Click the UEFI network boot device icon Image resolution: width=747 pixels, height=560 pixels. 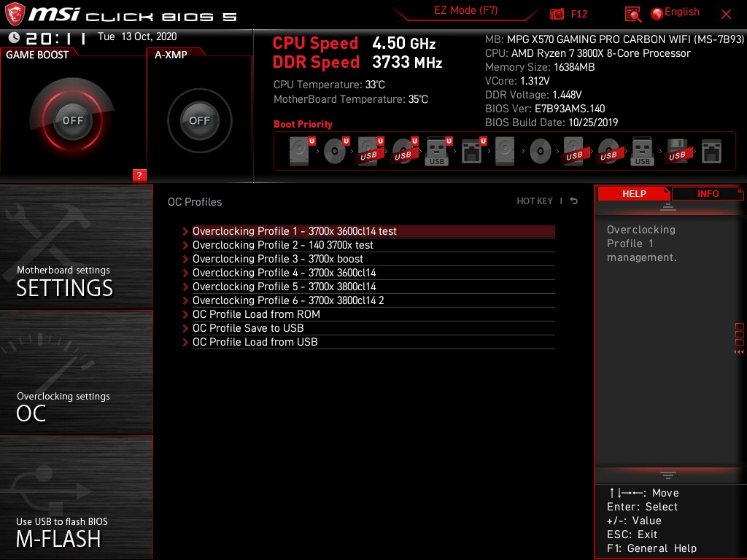coord(473,152)
